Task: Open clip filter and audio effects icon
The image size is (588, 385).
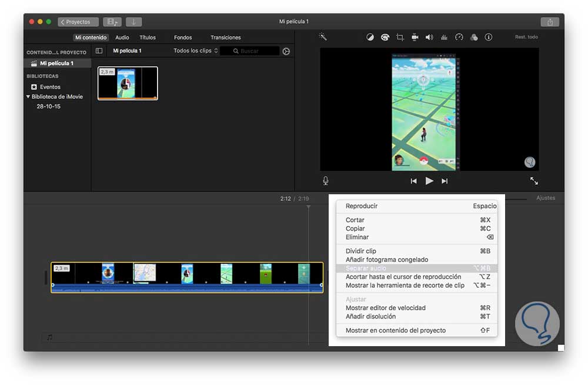Action: point(473,37)
